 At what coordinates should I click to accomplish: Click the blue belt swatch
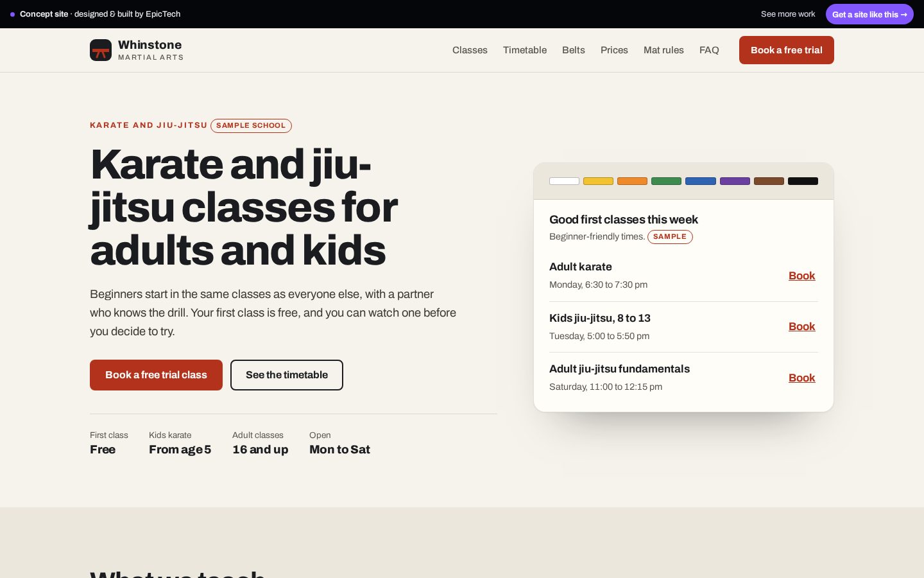pyautogui.click(x=701, y=181)
